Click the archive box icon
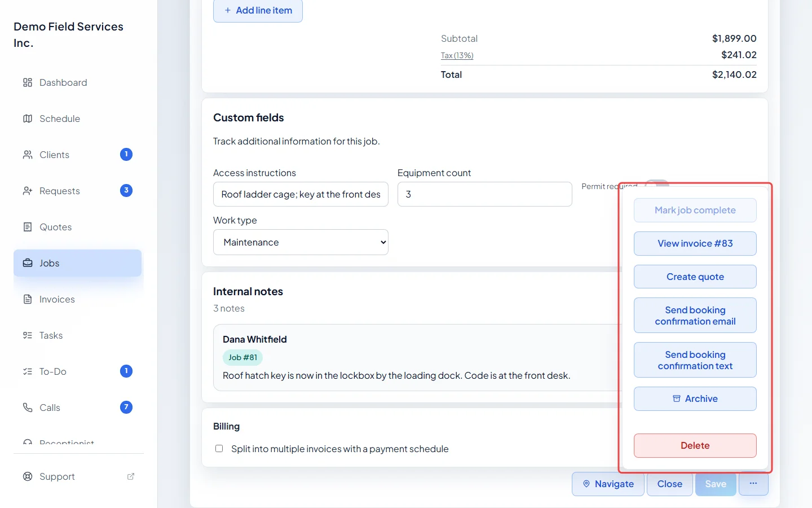The width and height of the screenshot is (812, 508). point(677,398)
